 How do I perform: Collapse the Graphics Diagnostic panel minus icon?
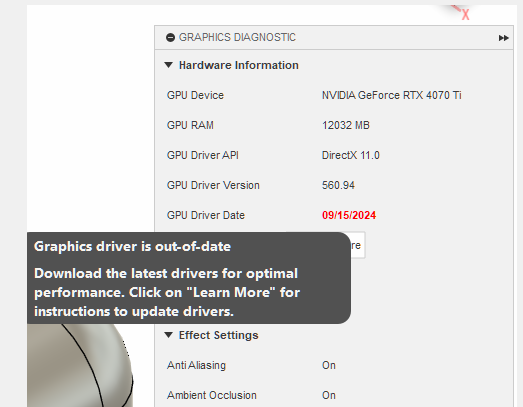[170, 37]
